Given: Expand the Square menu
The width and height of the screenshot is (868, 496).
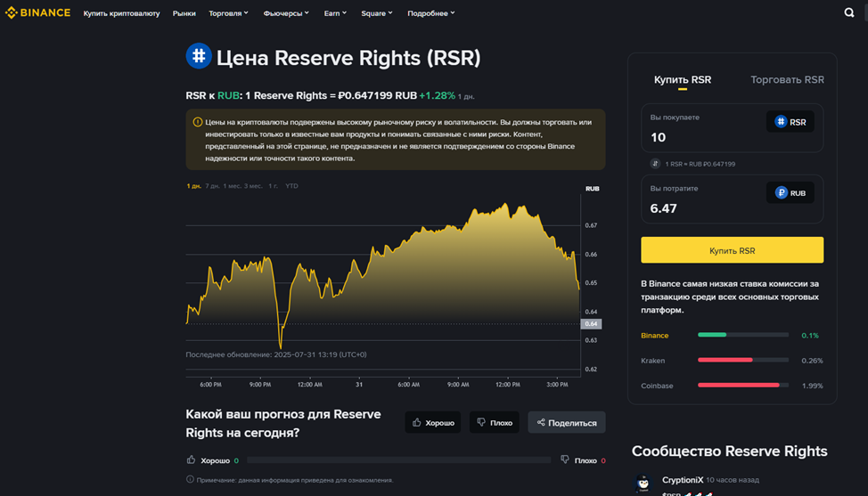Looking at the screenshot, I should pyautogui.click(x=376, y=13).
